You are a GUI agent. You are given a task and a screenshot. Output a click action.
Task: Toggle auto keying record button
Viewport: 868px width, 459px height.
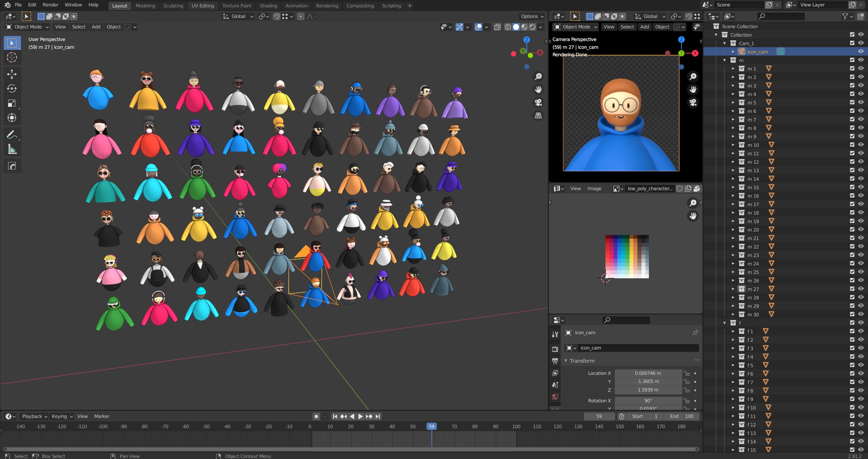tap(316, 416)
